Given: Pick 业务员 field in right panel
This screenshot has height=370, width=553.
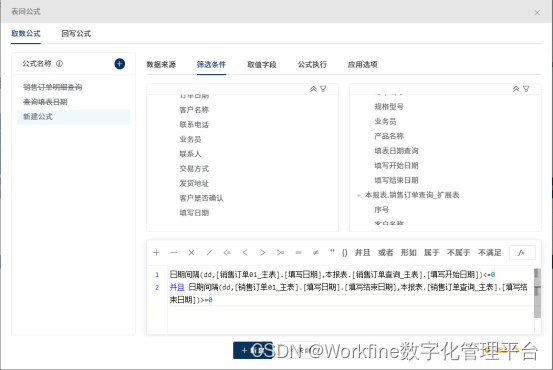Looking at the screenshot, I should [385, 121].
